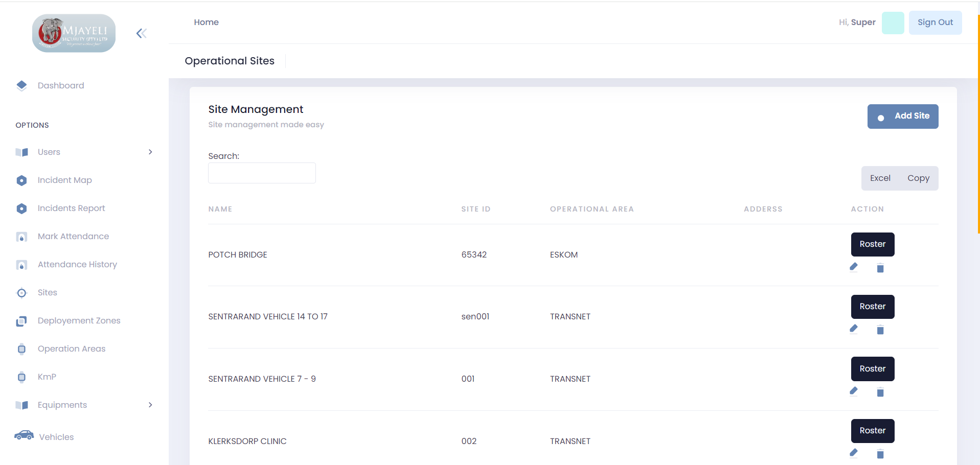Viewport: 980px width, 465px height.
Task: Export the table using the Excel button
Action: (880, 178)
